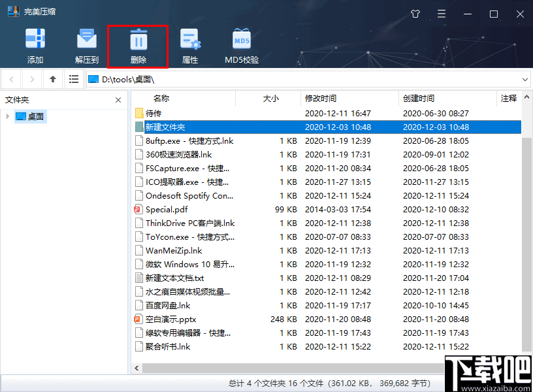Sort by the 大小 column header
This screenshot has height=392, width=533.
270,99
